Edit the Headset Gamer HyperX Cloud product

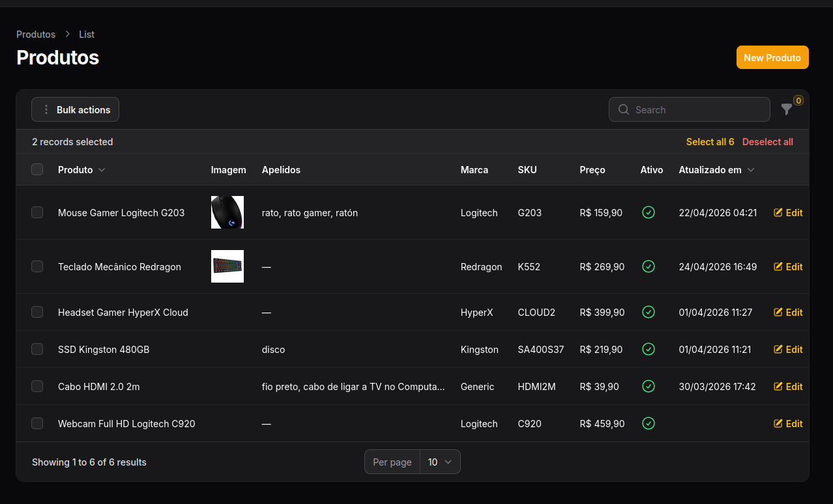point(788,313)
